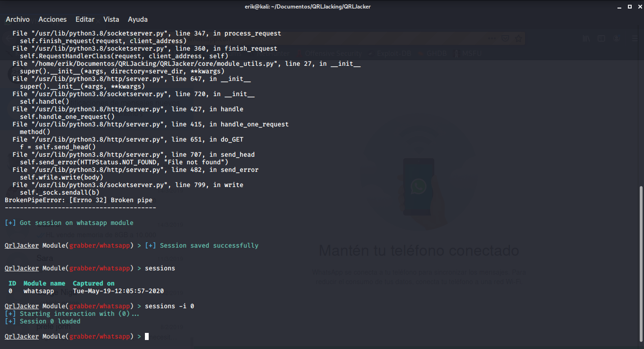Click the 'line 799, in write' traceback line
Image resolution: width=644 pixels, height=349 pixels.
128,185
